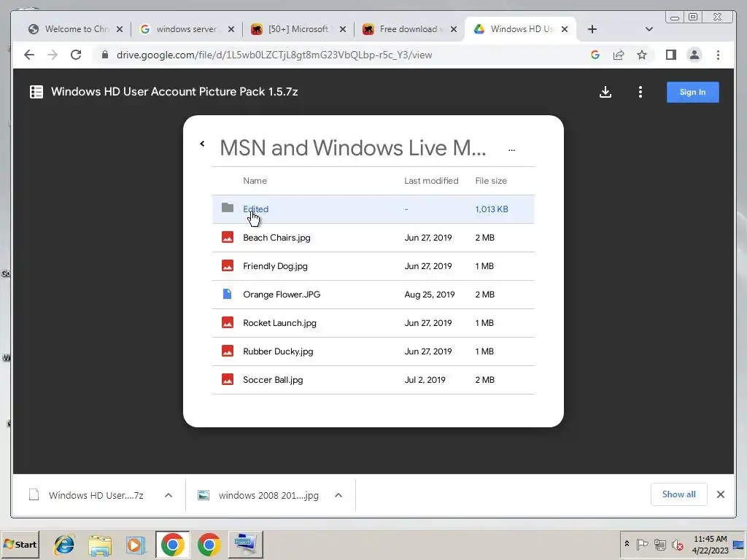Click the Soccer Ball.jpg image icon

[228, 379]
